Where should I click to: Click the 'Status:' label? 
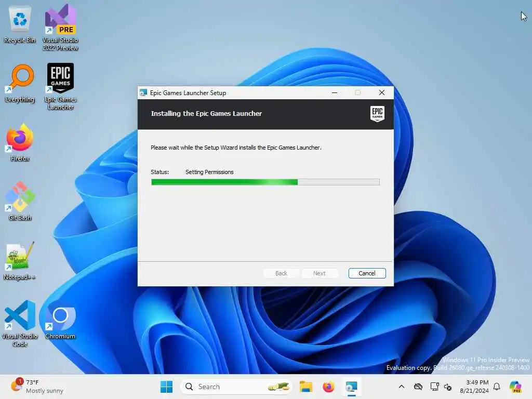coord(160,172)
